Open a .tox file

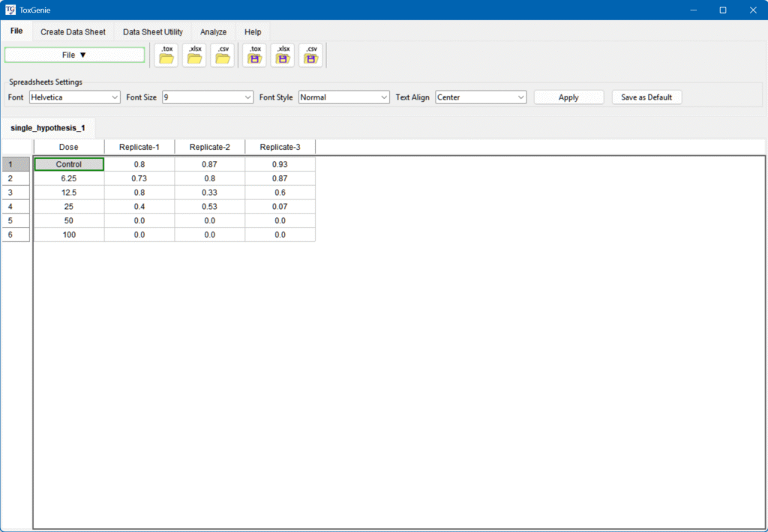click(x=166, y=55)
